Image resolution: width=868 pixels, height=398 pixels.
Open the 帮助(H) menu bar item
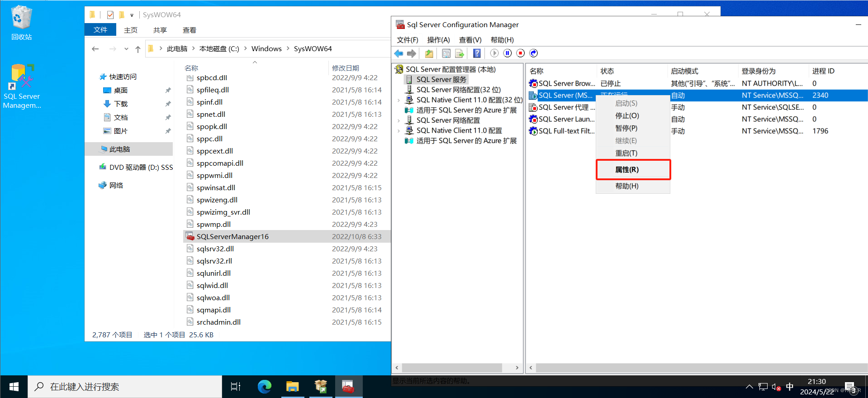pyautogui.click(x=502, y=40)
